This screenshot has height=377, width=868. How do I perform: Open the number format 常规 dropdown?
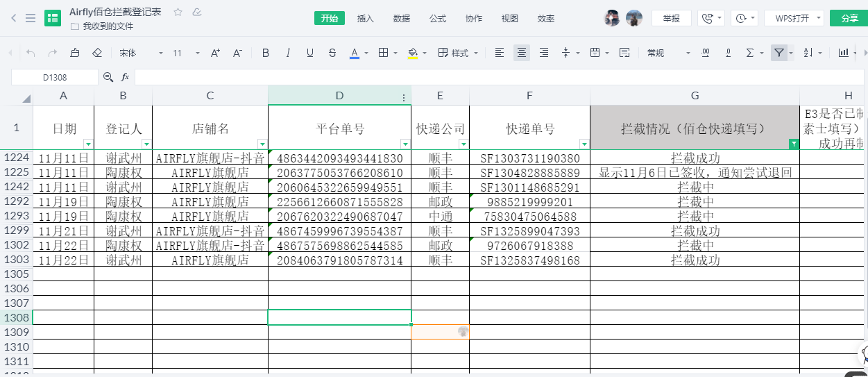pyautogui.click(x=669, y=53)
